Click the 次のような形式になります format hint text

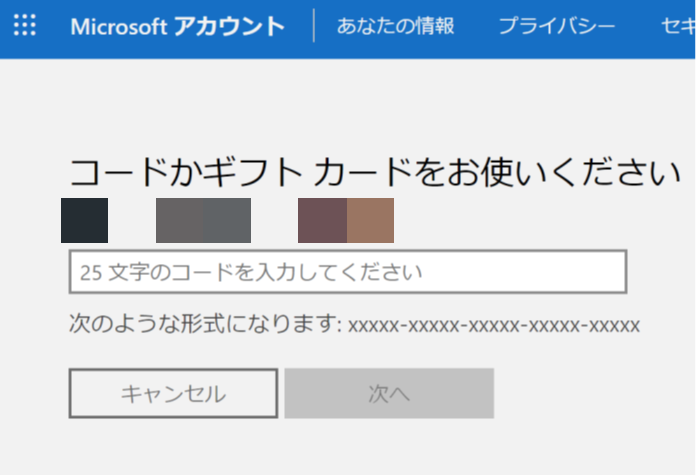pyautogui.click(x=354, y=324)
